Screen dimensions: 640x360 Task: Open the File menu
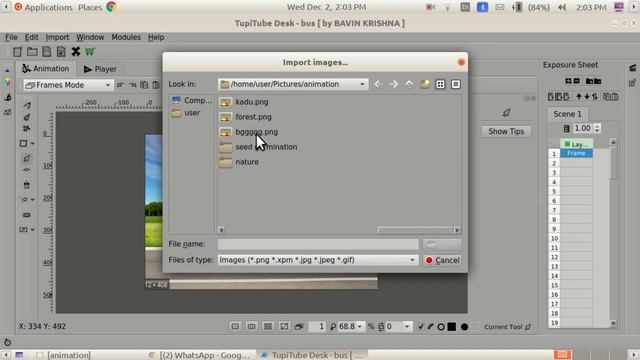point(11,37)
